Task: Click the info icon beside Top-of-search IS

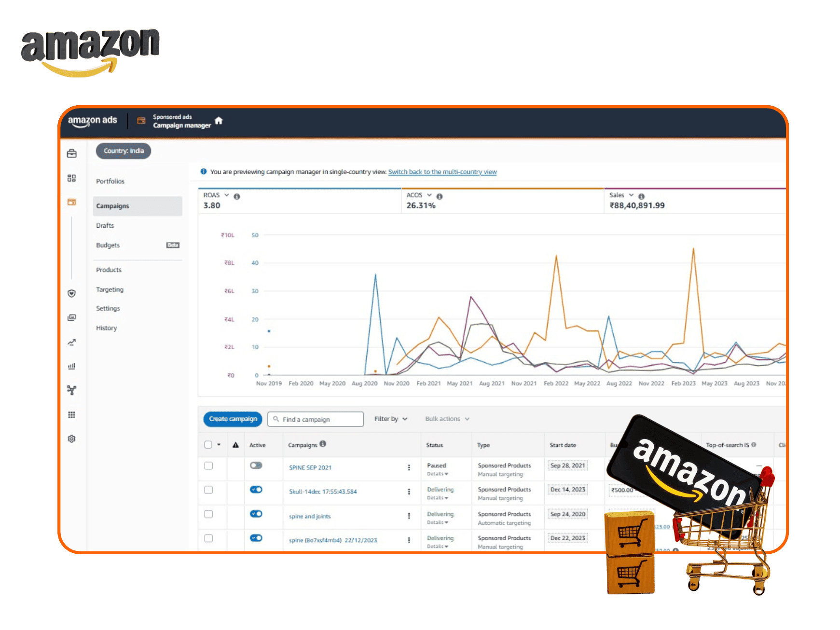Action: 754,445
